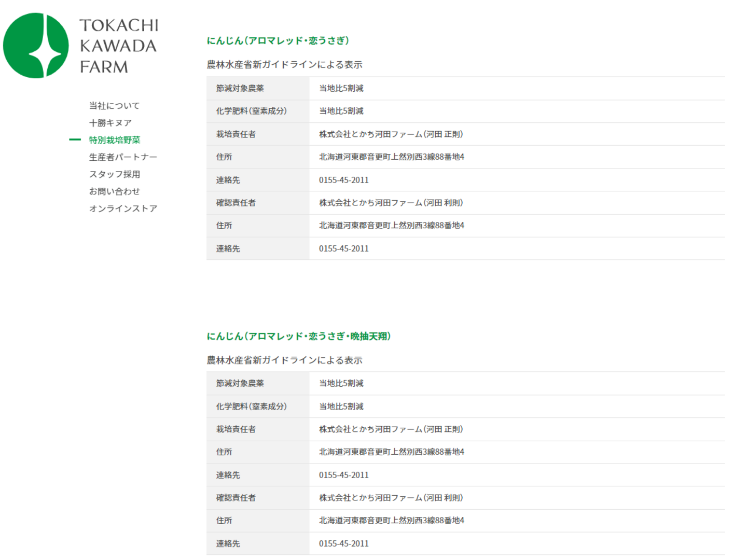This screenshot has width=747, height=560.
Task: Click 河田 利則 entry in the bottom table
Action: coord(391,498)
